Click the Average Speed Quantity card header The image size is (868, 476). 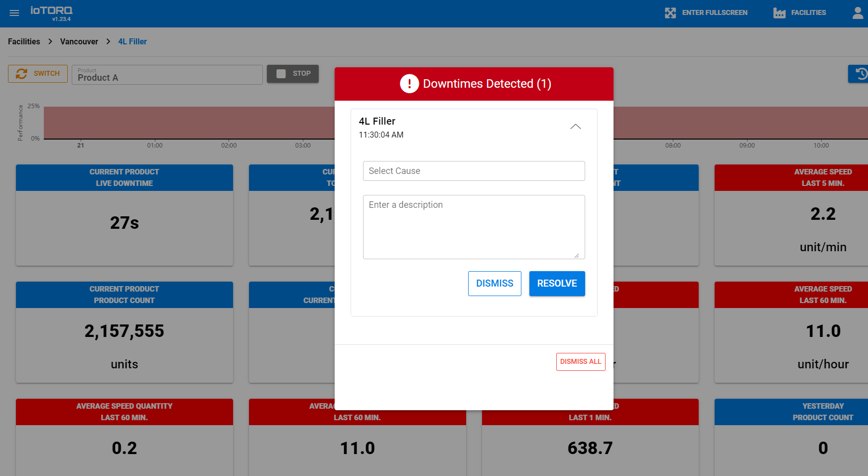124,412
